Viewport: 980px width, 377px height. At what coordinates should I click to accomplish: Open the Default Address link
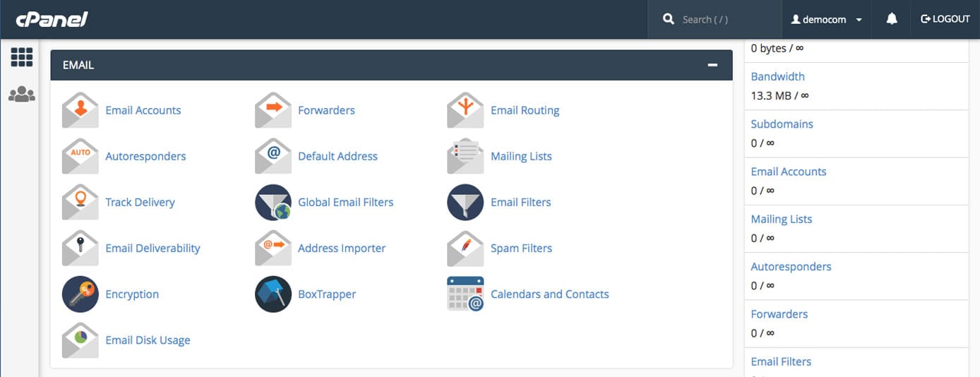[337, 156]
